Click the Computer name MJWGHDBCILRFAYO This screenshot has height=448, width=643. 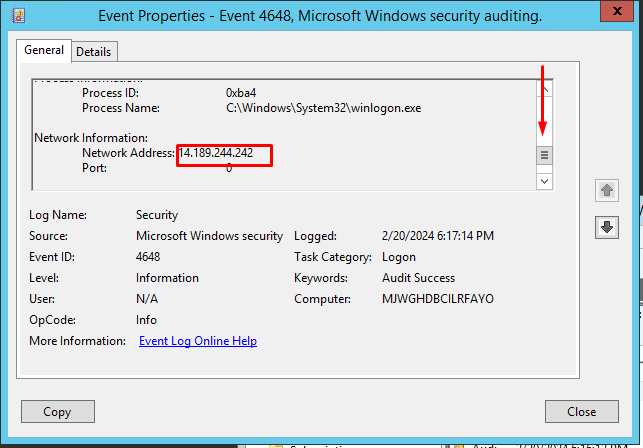click(x=437, y=299)
